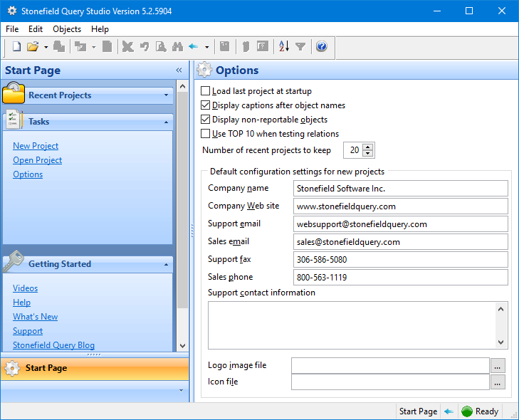This screenshot has height=420, width=519.
Task: Click the blue Back arrow in toolbar
Action: [194, 47]
